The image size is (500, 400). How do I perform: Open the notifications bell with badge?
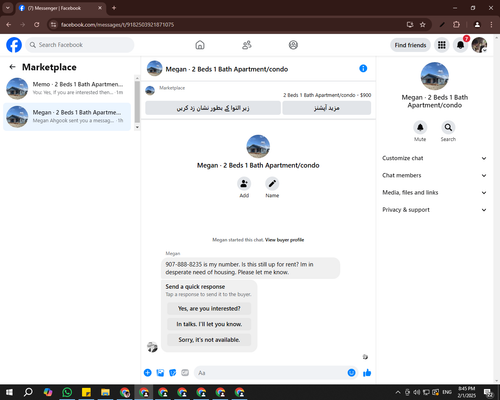(x=461, y=45)
